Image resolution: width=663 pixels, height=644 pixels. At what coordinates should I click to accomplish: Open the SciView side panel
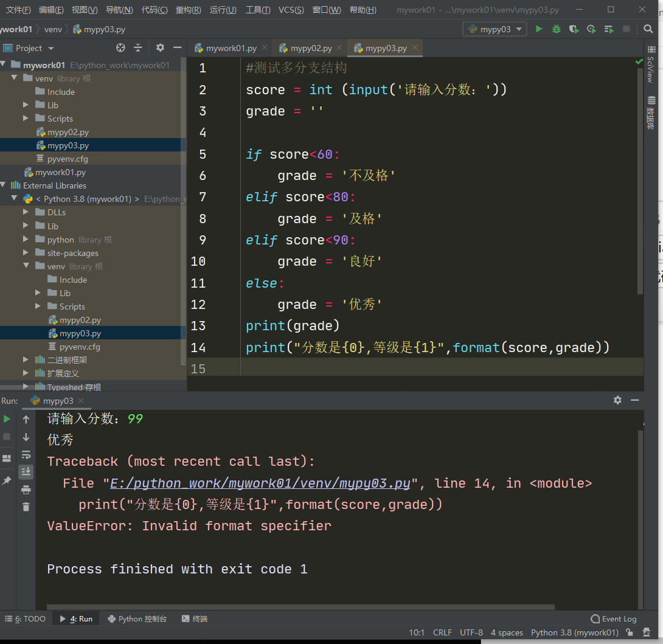pos(651,64)
